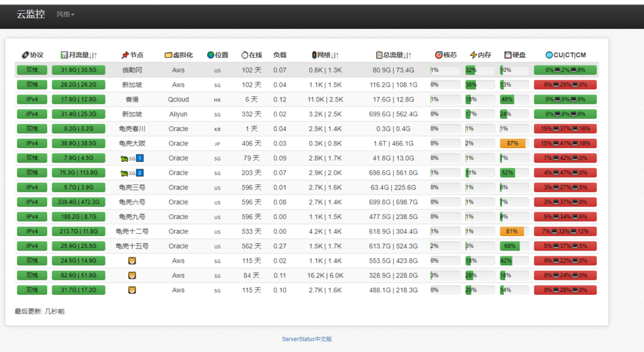Click the stopwatch icon beside 在线
The image size is (644, 352).
tap(244, 55)
